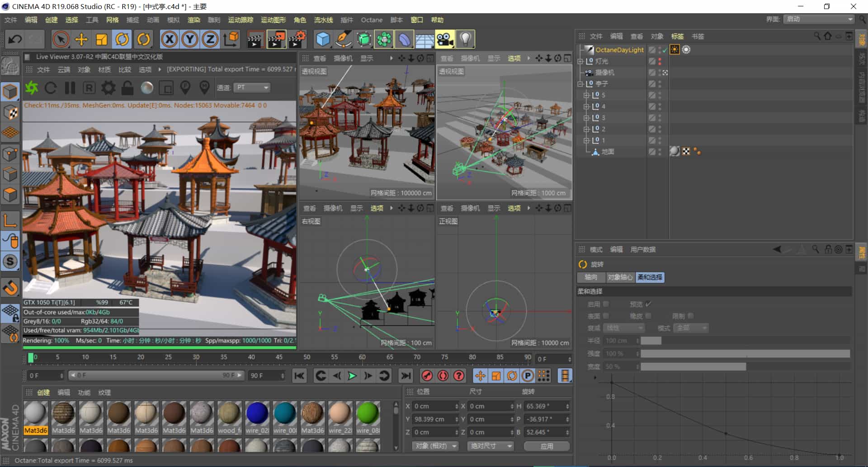Select the blue material swatch
Viewport: 868px width, 467px height.
coord(257,413)
